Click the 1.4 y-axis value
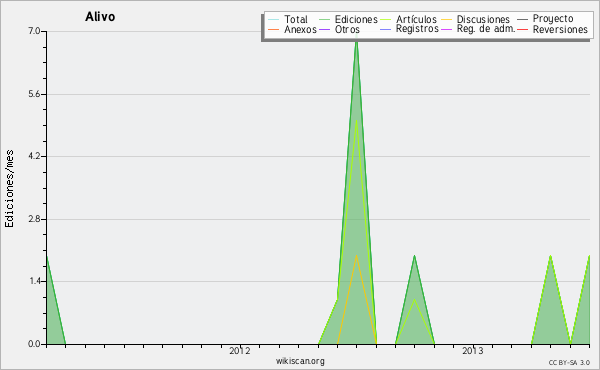 click(34, 281)
